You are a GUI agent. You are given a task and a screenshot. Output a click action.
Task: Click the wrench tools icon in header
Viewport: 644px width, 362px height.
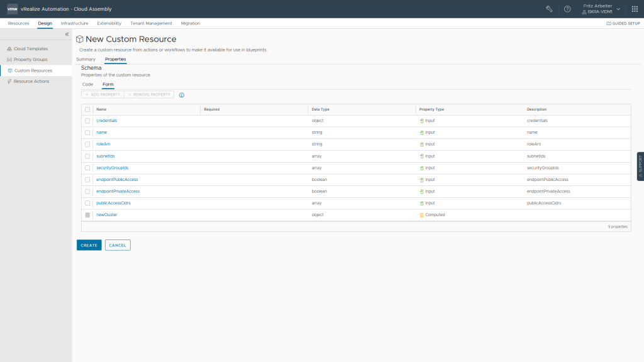pos(549,9)
